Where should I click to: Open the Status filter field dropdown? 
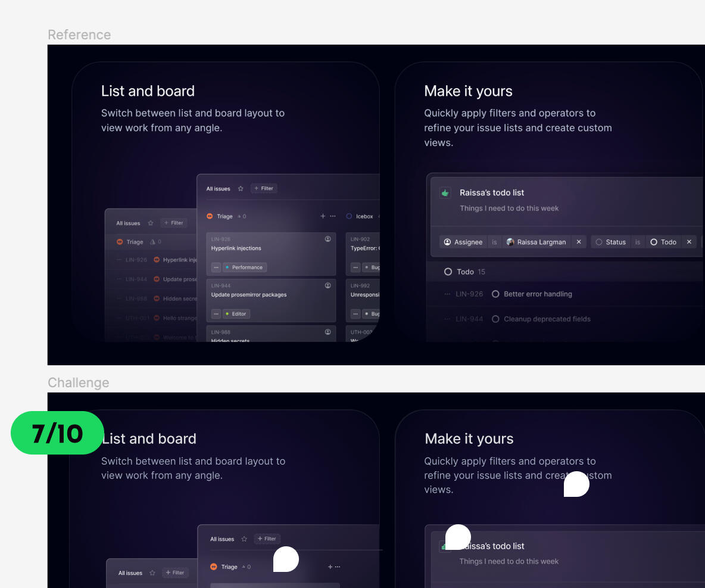point(611,242)
